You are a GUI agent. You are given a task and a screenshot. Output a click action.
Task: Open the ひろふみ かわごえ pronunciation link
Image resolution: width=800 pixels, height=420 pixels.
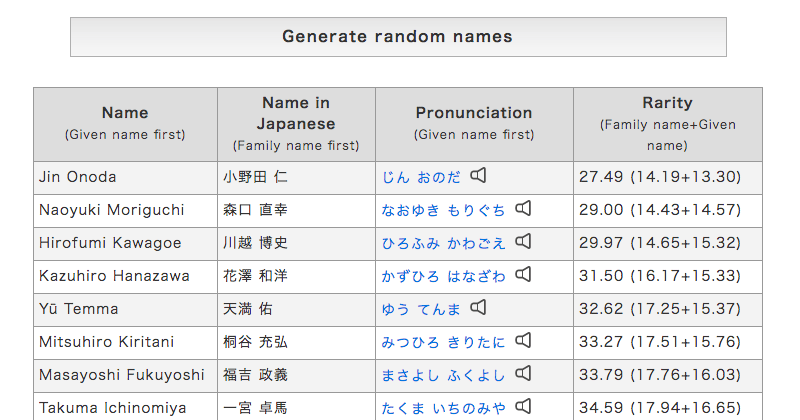pyautogui.click(x=443, y=243)
